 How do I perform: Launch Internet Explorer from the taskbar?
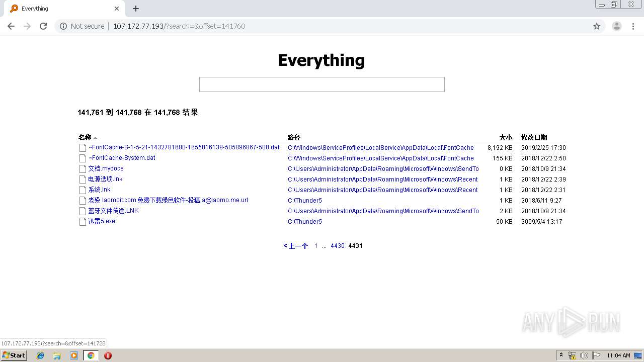(x=40, y=355)
